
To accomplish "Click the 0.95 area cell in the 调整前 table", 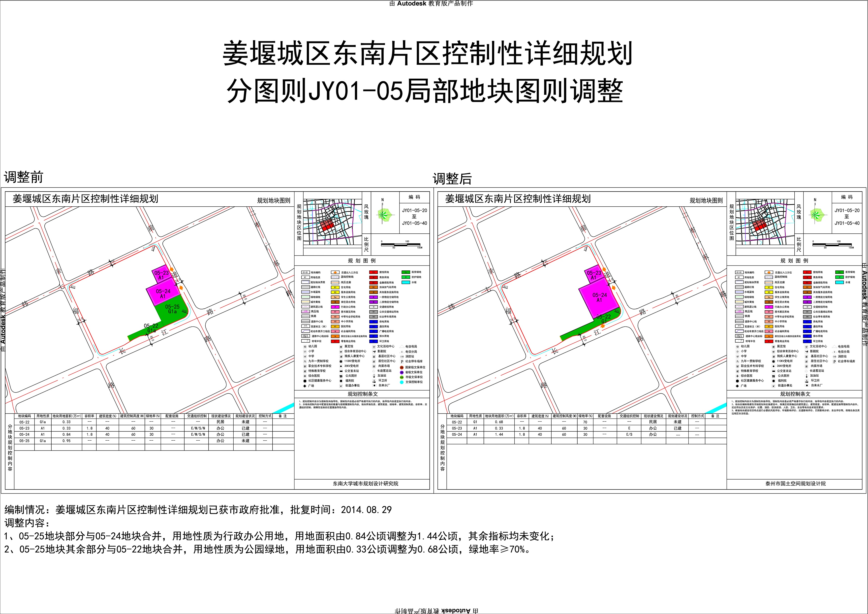I will click(66, 441).
